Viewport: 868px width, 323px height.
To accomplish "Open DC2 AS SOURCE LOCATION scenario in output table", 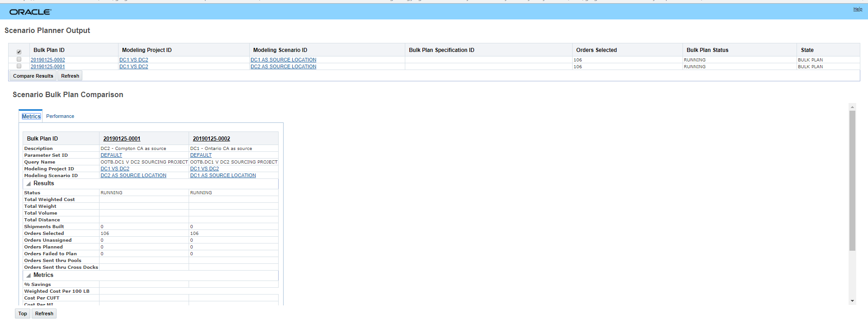I will 284,66.
